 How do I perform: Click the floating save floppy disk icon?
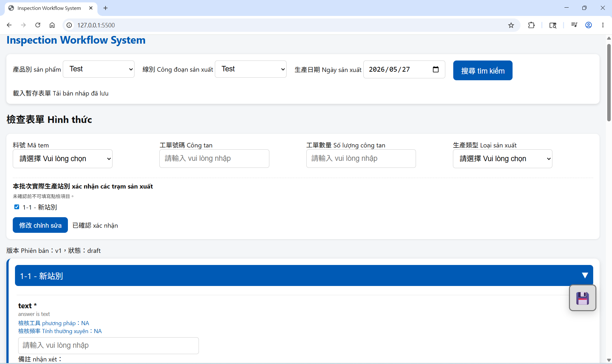point(582,298)
